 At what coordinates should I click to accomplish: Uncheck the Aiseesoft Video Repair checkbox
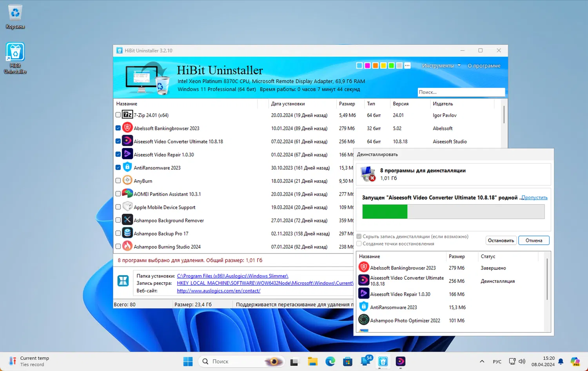pos(118,154)
